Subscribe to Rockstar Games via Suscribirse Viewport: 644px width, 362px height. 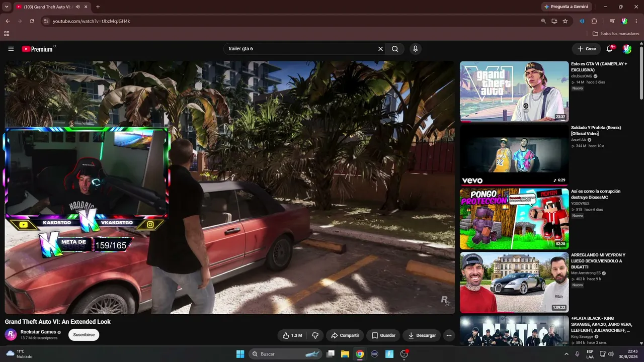tap(84, 335)
